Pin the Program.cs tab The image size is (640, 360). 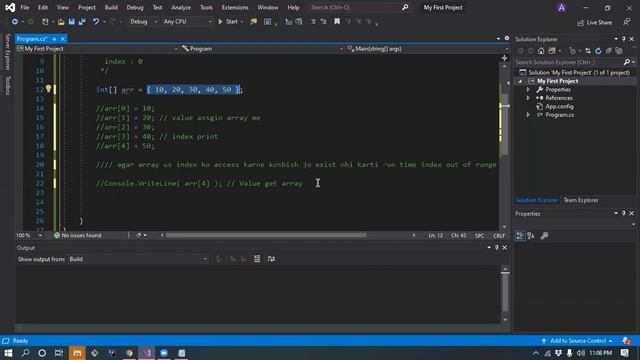54,39
